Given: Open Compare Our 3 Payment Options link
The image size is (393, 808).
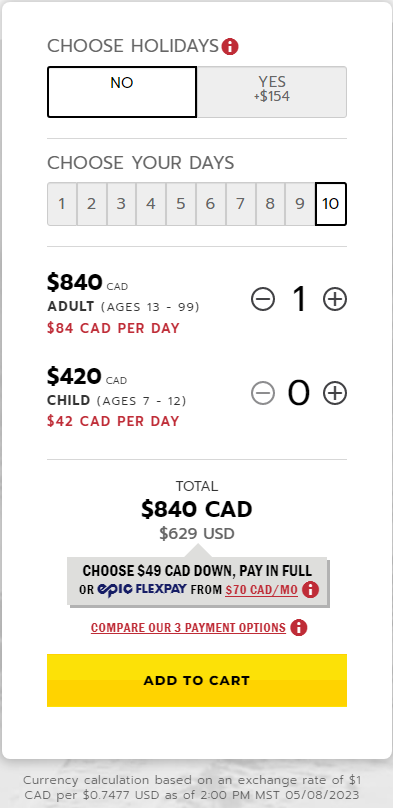Looking at the screenshot, I should click(189, 628).
